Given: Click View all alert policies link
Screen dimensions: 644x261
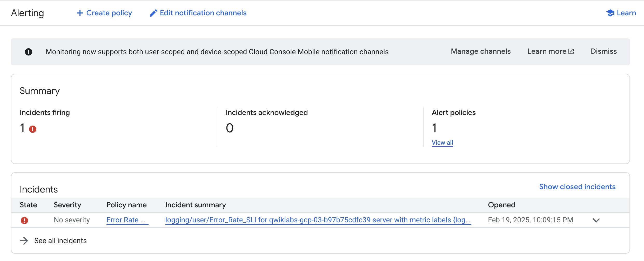Looking at the screenshot, I should click(x=442, y=143).
